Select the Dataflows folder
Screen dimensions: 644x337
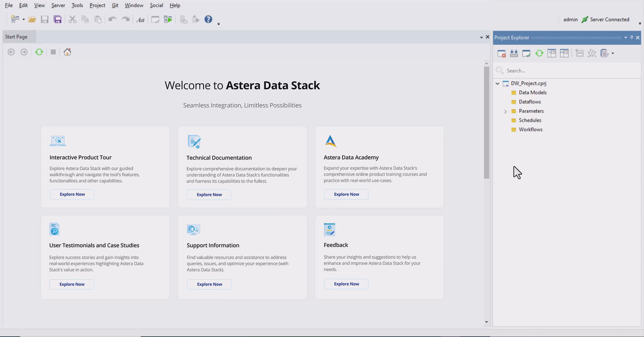click(x=526, y=102)
